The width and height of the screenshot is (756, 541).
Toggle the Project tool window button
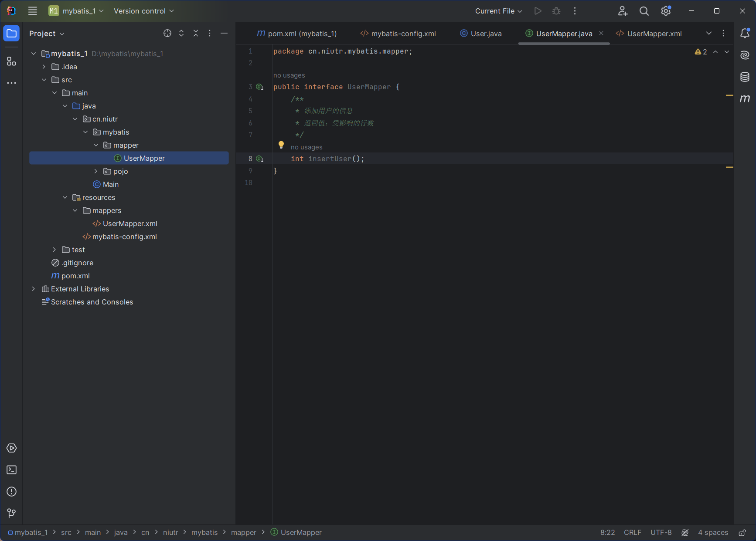point(12,34)
